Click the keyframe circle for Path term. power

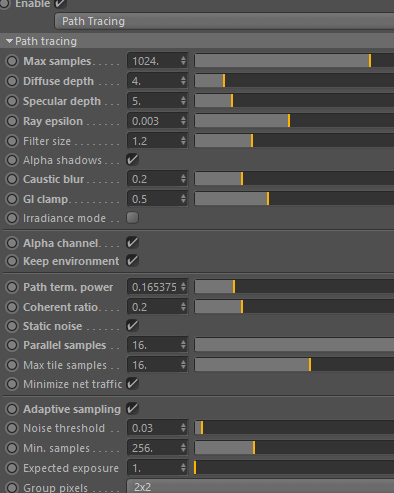12,287
